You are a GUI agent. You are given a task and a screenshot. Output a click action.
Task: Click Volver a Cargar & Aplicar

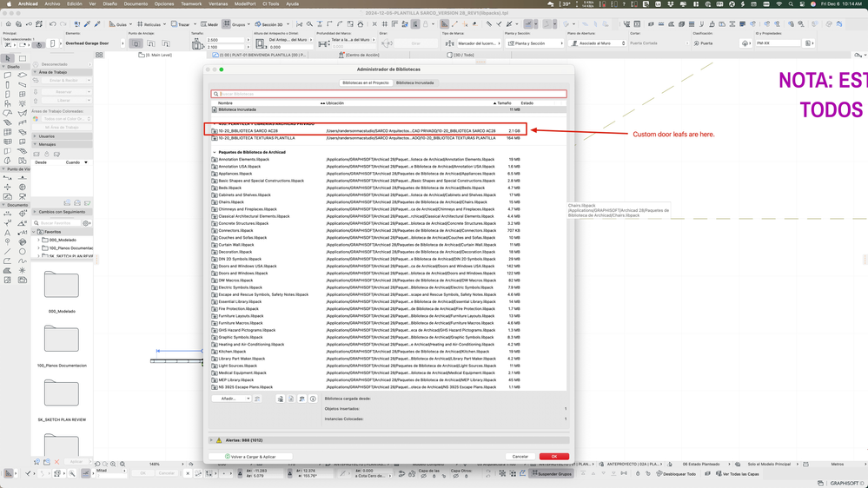coord(250,457)
